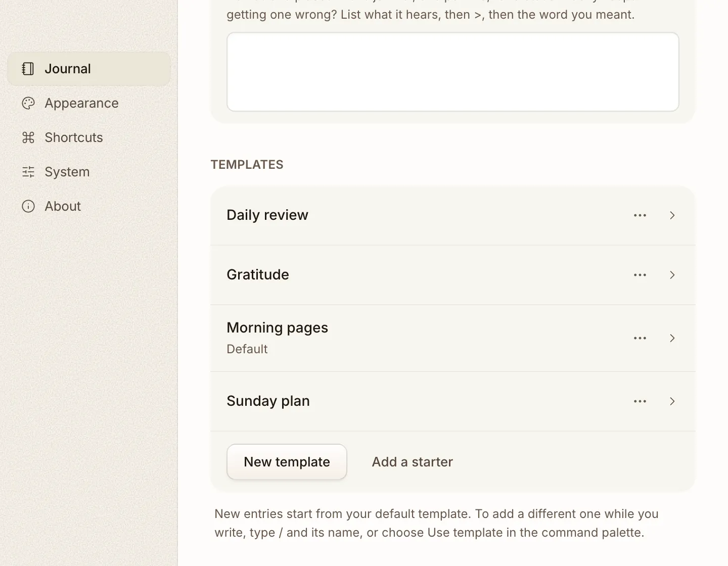Open the Appearance settings section

pyautogui.click(x=88, y=103)
